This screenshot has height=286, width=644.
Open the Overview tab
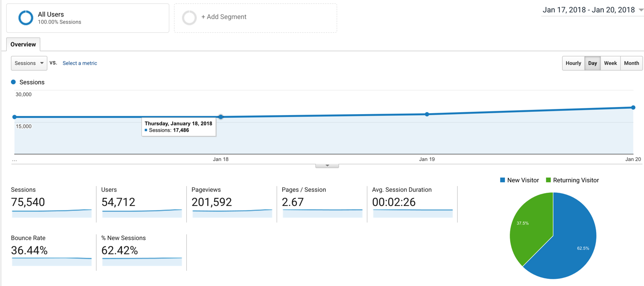click(x=23, y=45)
